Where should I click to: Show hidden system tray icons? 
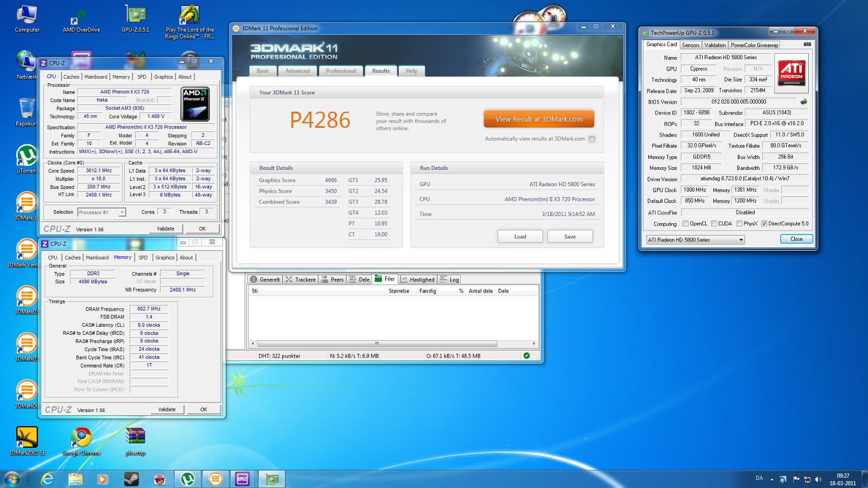coord(771,479)
